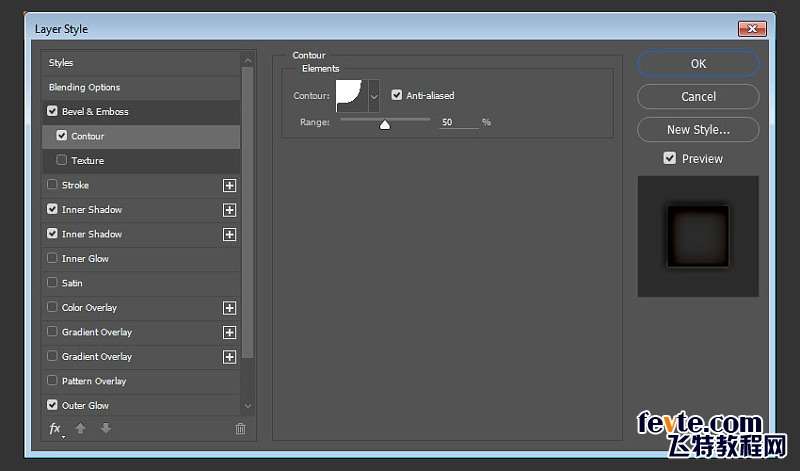The width and height of the screenshot is (800, 471).
Task: Confirm with the OK button
Action: pyautogui.click(x=698, y=64)
